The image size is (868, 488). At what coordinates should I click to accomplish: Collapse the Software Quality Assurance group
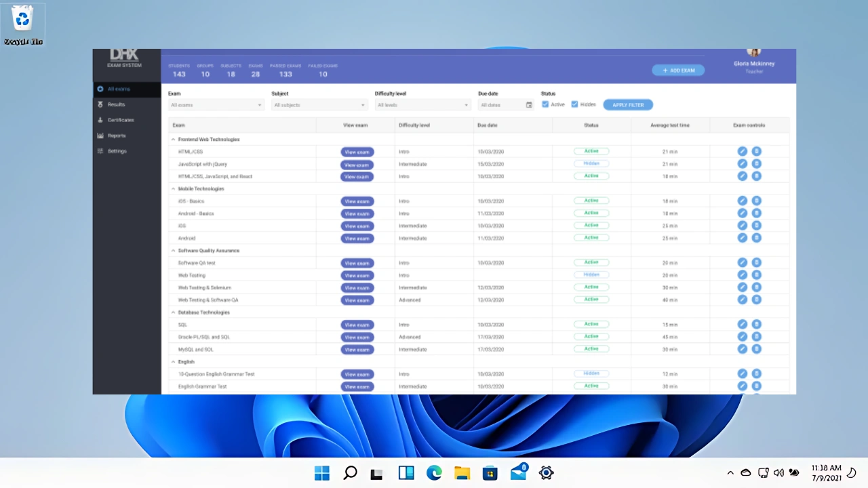(173, 251)
